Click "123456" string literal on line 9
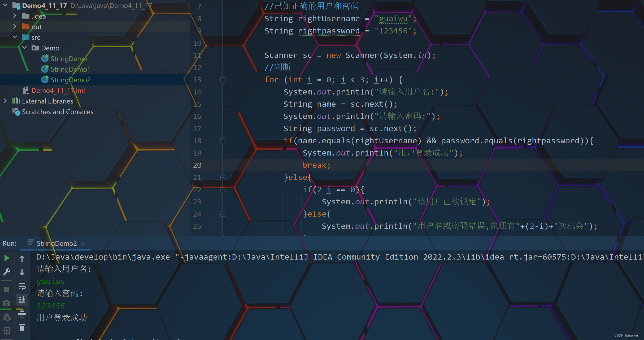The height and width of the screenshot is (340, 644). 393,31
